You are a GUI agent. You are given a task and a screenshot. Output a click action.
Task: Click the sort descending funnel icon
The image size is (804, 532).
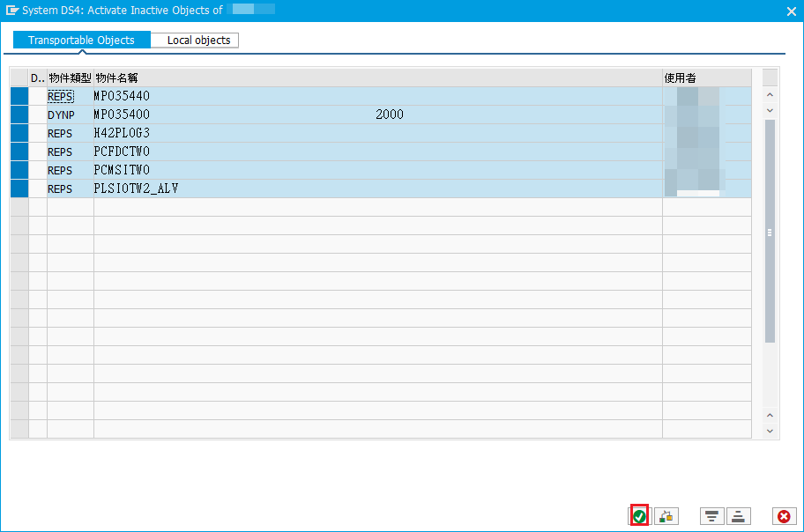click(x=711, y=516)
